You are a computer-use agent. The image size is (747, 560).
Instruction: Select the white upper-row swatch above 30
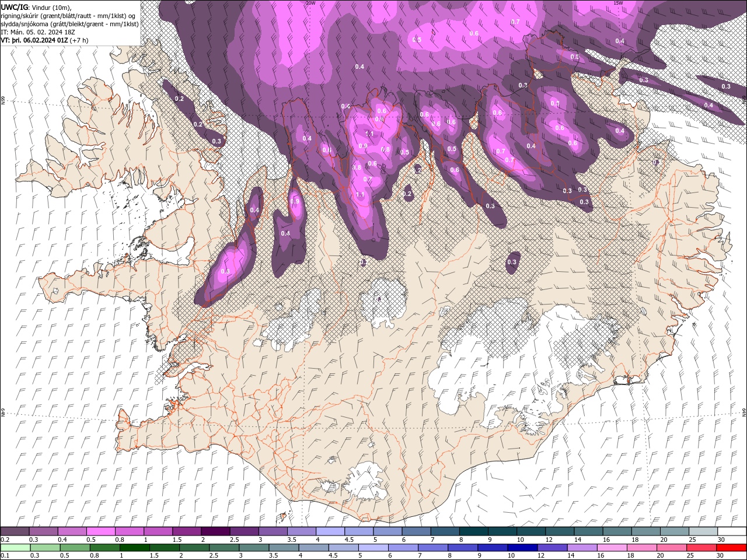tap(731, 531)
